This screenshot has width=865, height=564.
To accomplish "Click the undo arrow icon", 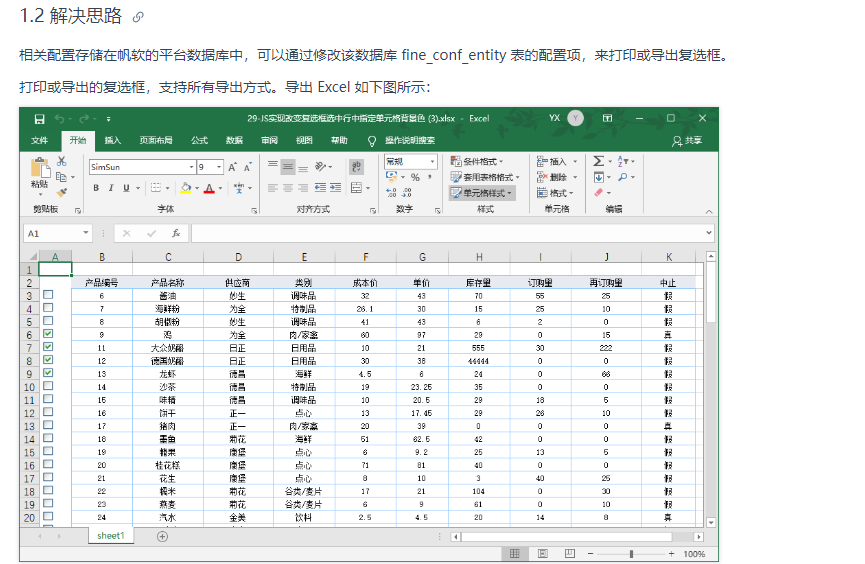I will [x=60, y=119].
